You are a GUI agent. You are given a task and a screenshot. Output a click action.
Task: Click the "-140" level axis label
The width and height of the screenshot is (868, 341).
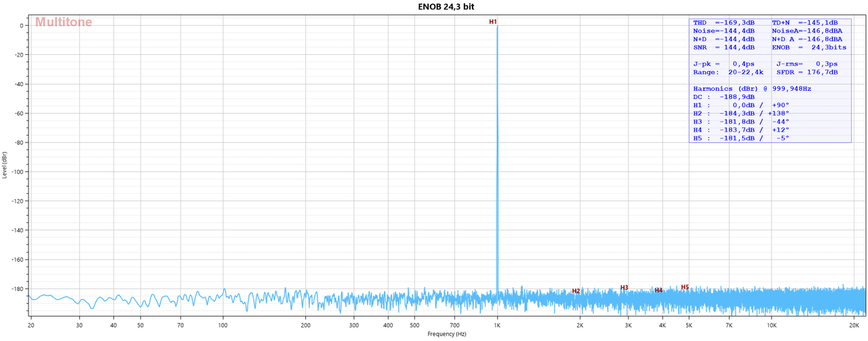pyautogui.click(x=18, y=230)
